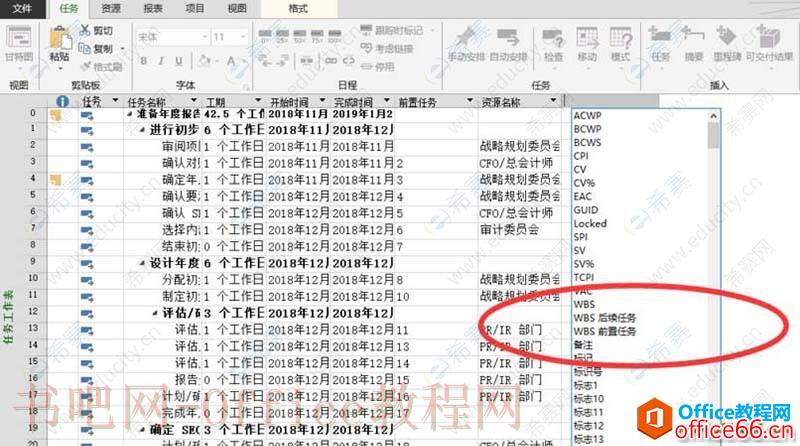This screenshot has height=446, width=800.
Task: Click the Inspect (检查) task icon
Action: pyautogui.click(x=553, y=38)
